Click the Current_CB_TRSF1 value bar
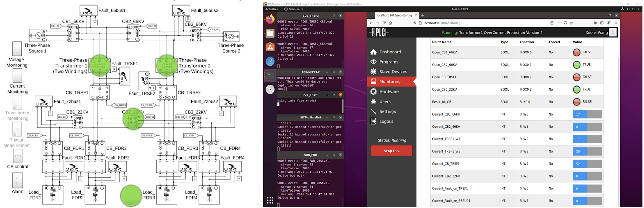Image resolution: width=644 pixels, height=208 pixels. [x=587, y=164]
